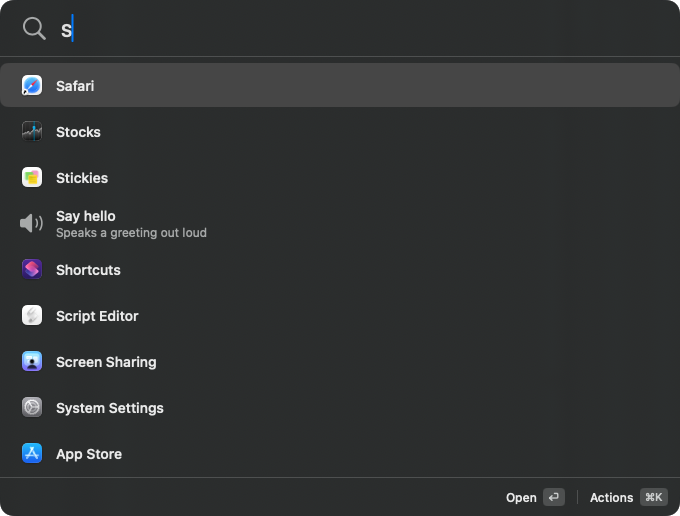Select the Screen Sharing result text
Screen dimensions: 680x516
106,362
